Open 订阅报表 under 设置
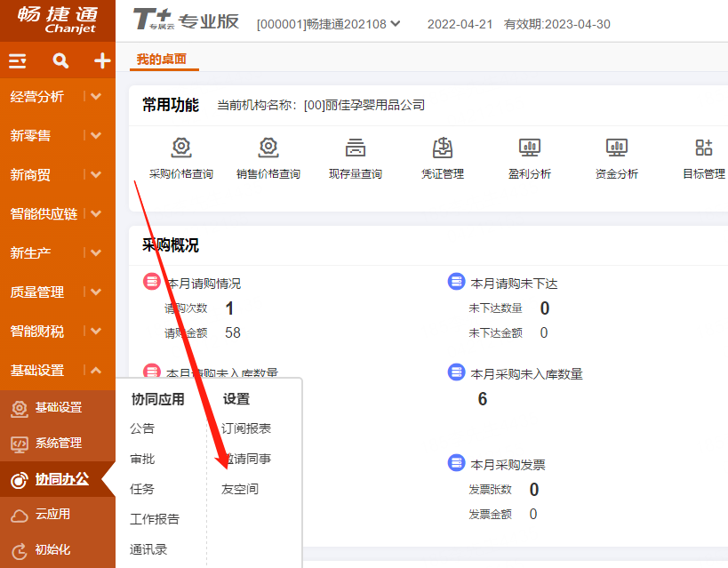728x568 pixels. coord(246,428)
